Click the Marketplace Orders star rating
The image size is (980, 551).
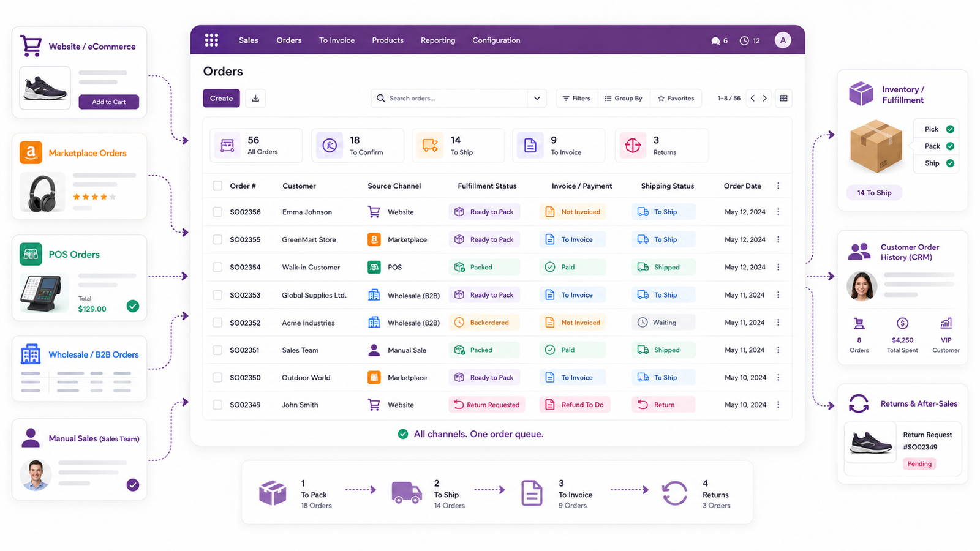(x=94, y=197)
